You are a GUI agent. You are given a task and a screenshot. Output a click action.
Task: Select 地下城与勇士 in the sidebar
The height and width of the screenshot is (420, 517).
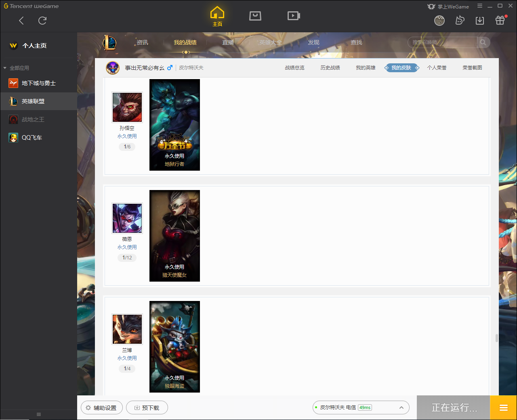tap(38, 83)
